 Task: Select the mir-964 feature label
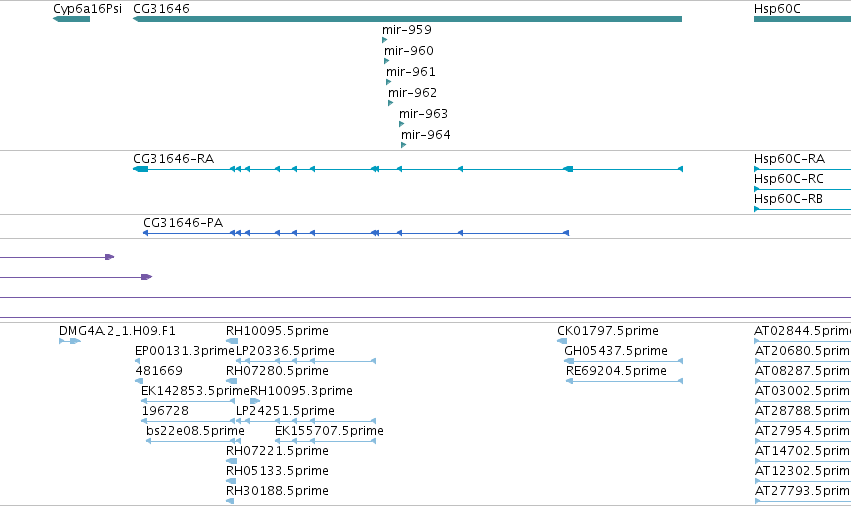(x=426, y=135)
